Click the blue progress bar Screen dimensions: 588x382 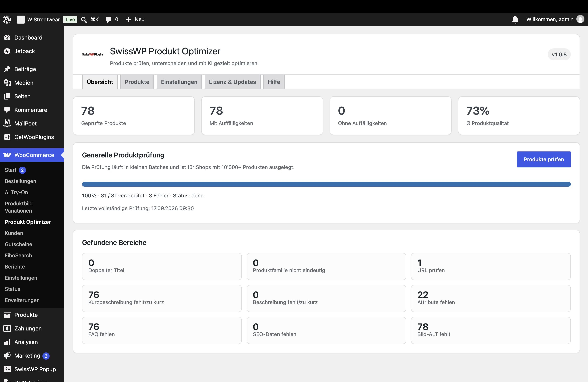point(326,184)
